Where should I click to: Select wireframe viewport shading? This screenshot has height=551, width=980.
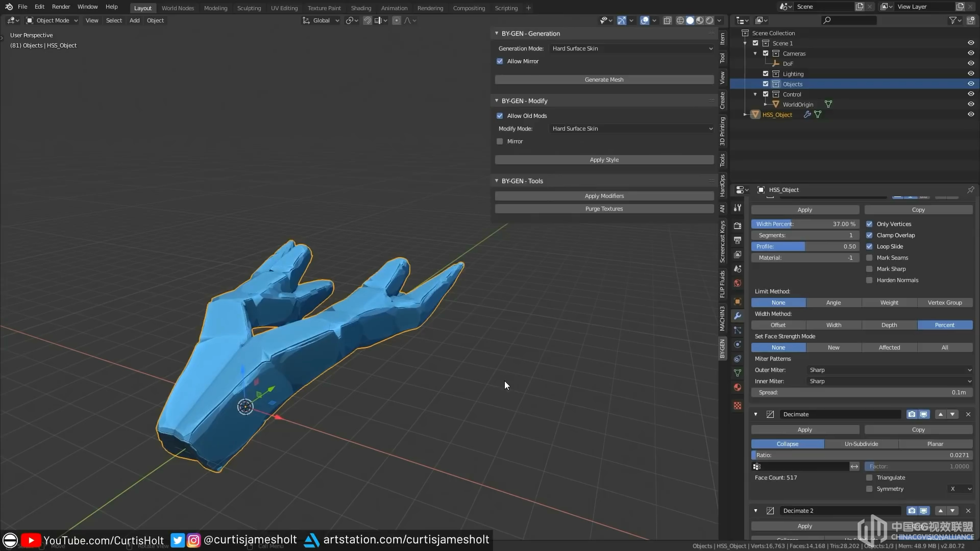pos(680,20)
